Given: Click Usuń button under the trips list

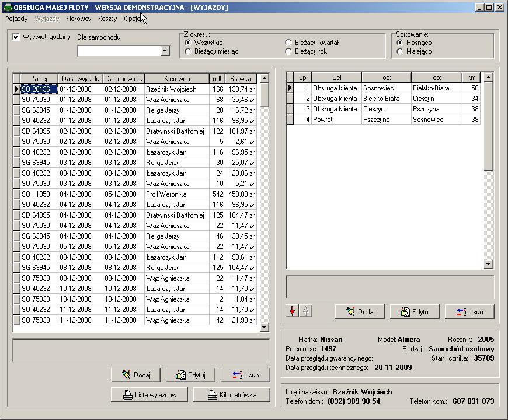Looking at the screenshot, I should (245, 374).
